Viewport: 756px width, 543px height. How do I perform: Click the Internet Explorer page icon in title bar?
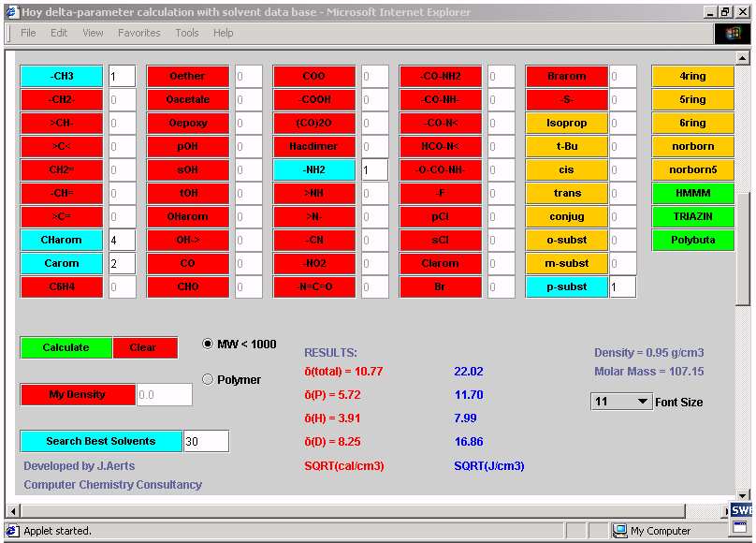[12, 11]
